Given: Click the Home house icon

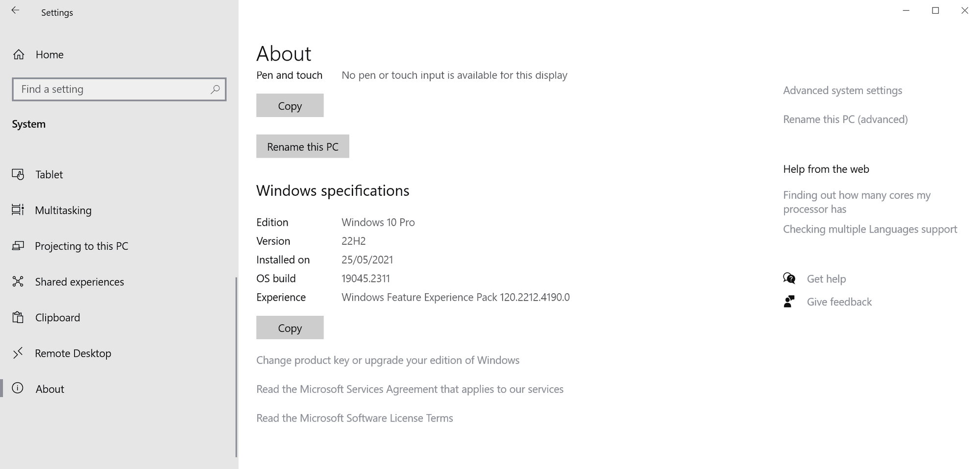Looking at the screenshot, I should [x=19, y=54].
